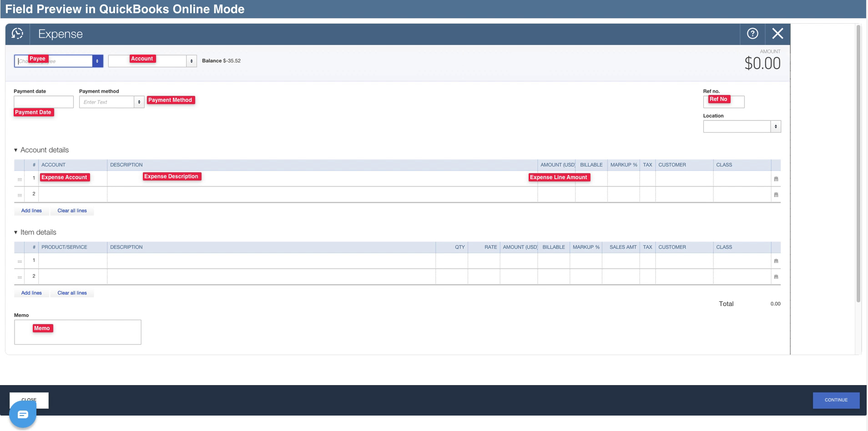
Task: Grab drag handle of Item details row 2
Action: tap(20, 277)
